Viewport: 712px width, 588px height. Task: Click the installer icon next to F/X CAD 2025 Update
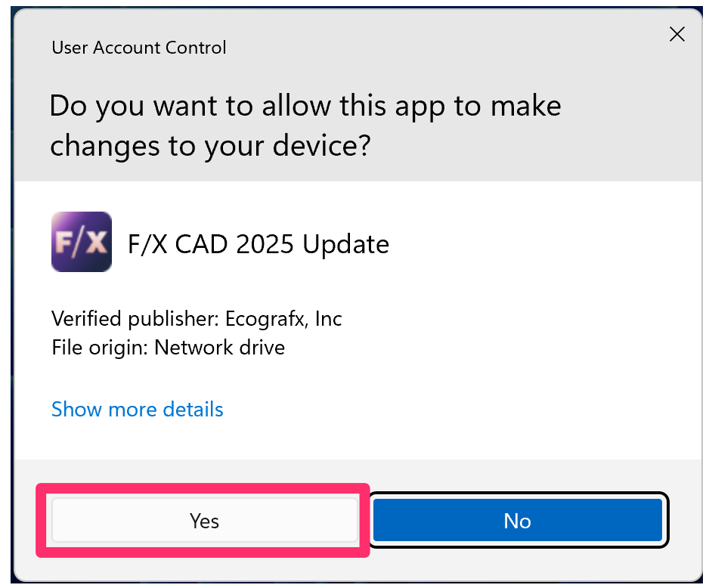click(x=81, y=241)
